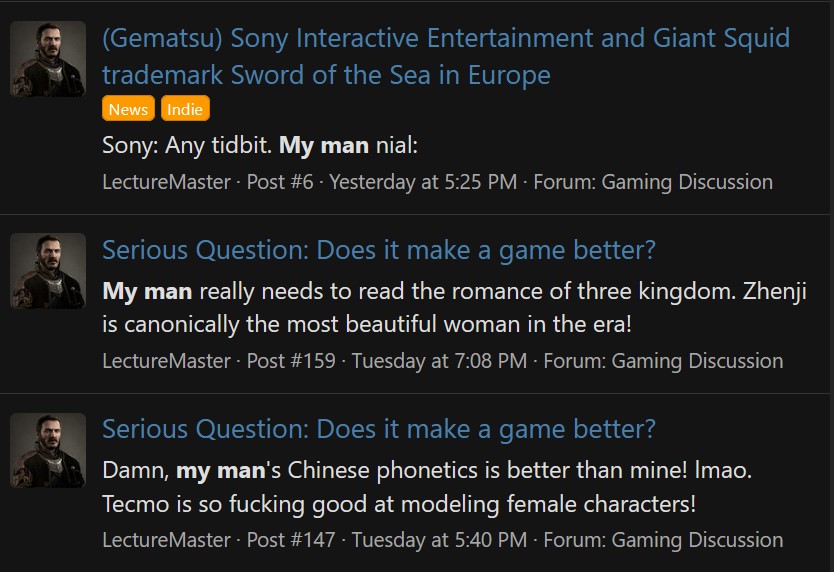Open Gaming Discussion forum from Post #159 result
The width and height of the screenshot is (834, 572).
coord(697,361)
